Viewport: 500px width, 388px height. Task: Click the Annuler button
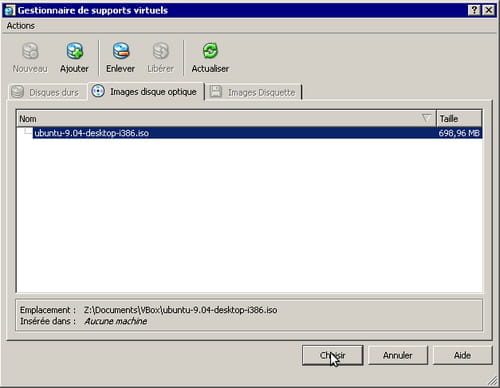point(398,355)
